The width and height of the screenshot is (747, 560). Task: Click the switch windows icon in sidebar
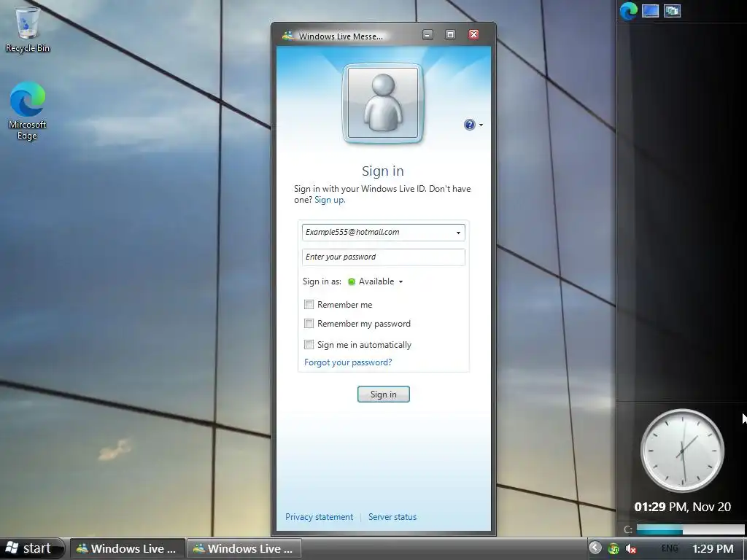pyautogui.click(x=672, y=11)
